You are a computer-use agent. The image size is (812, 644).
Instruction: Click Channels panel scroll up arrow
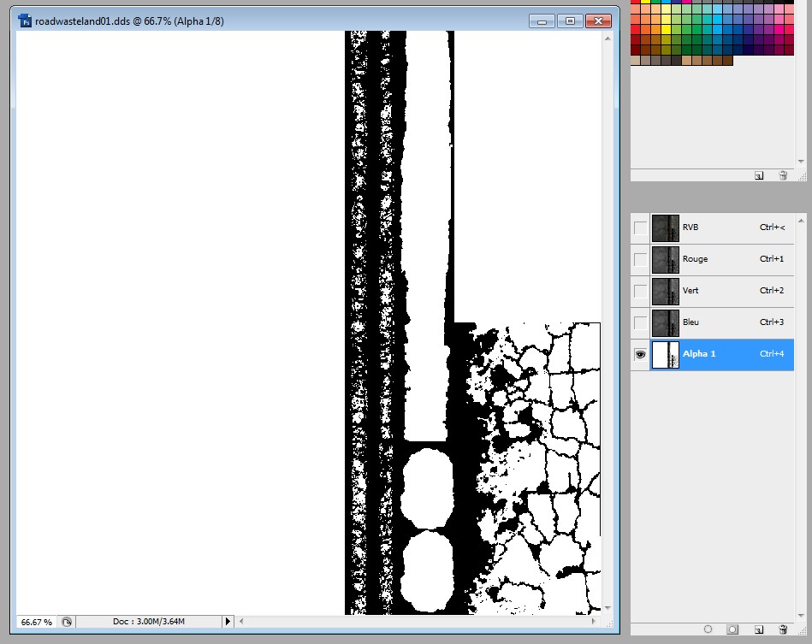[x=801, y=221]
